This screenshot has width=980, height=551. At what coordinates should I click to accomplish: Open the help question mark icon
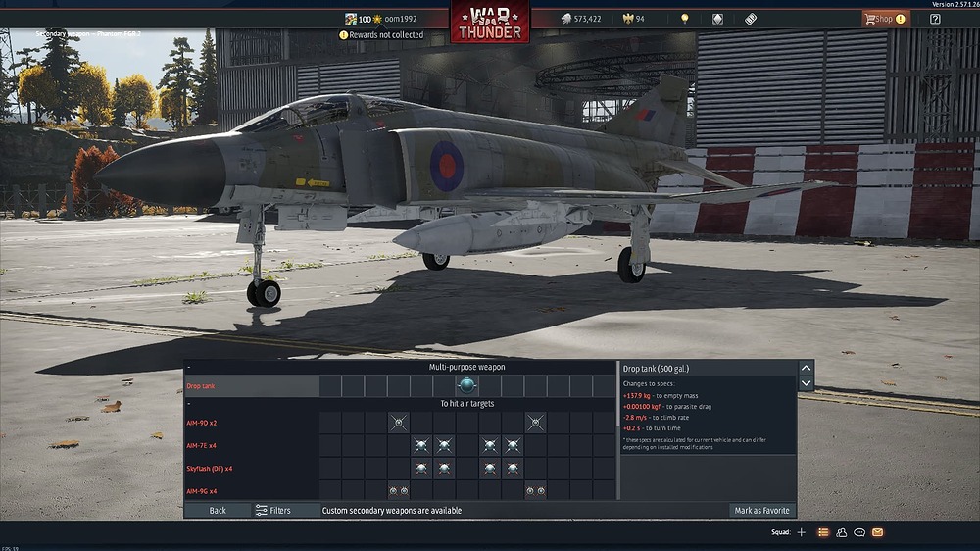pos(935,19)
